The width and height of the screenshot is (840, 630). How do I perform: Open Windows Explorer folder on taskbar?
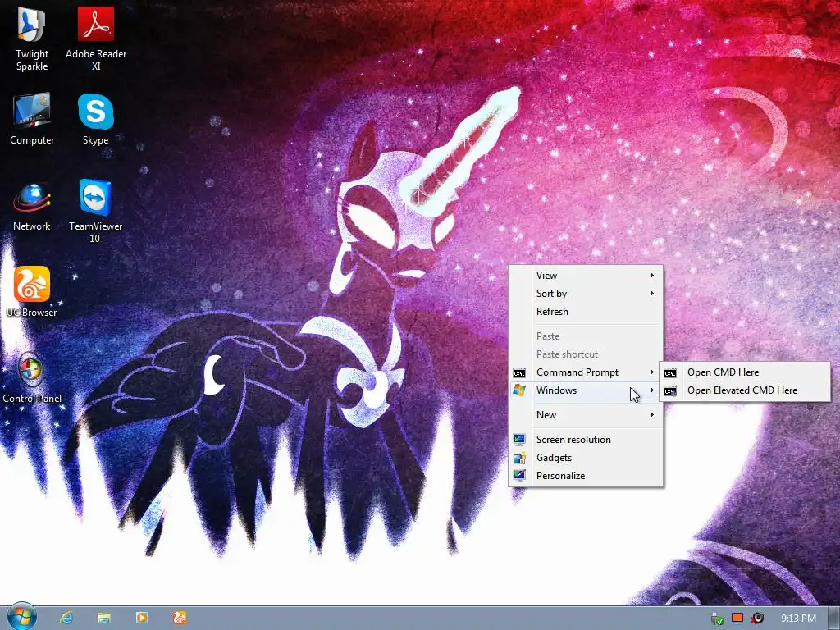104,618
